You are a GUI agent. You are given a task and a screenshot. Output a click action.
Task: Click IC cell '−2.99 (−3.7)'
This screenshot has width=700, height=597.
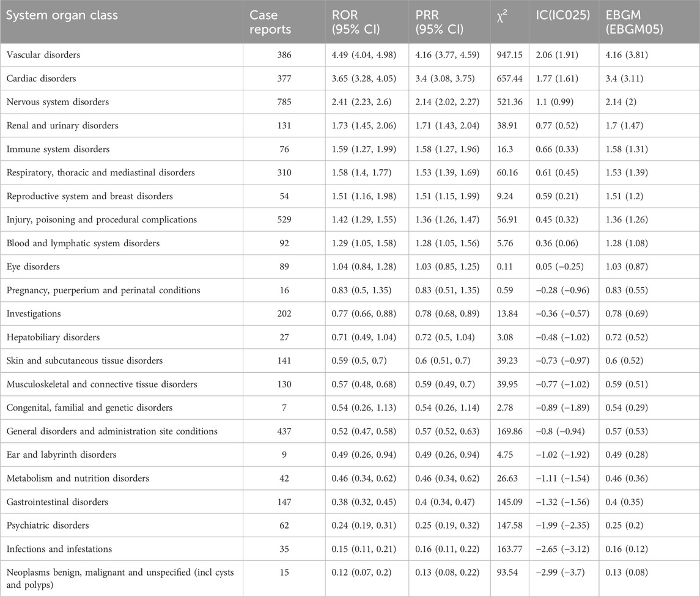pos(560,573)
